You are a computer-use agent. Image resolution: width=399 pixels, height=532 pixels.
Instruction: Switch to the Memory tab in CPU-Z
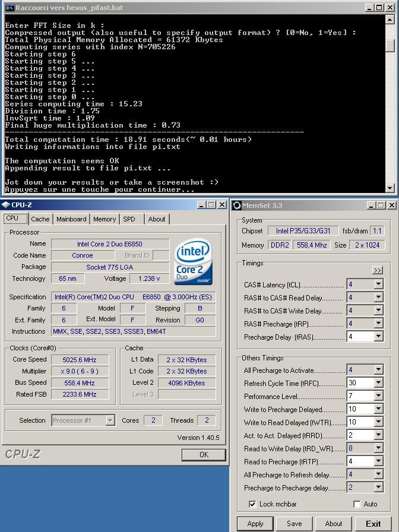point(104,219)
